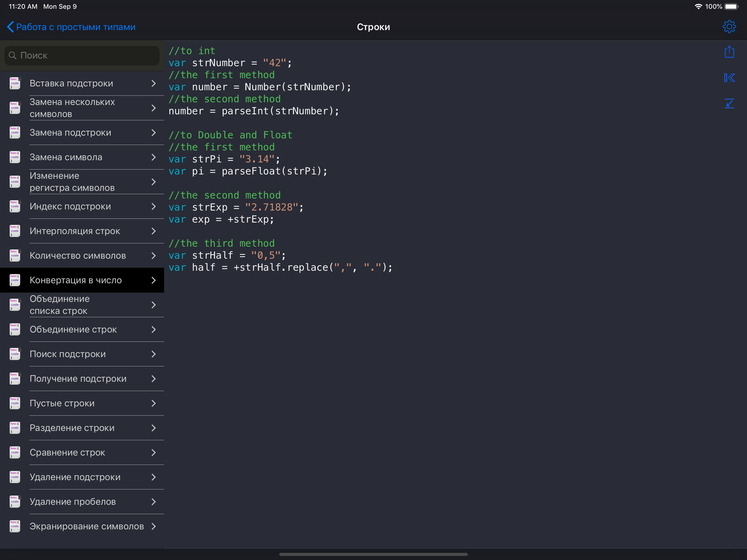Click the code icon beside Вставка подстроки
This screenshot has height=560, width=747.
pos(15,83)
